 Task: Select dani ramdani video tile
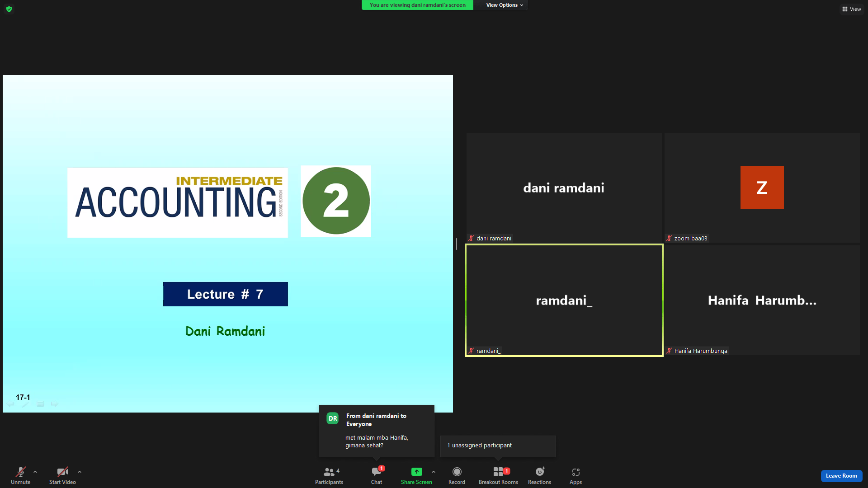[564, 188]
